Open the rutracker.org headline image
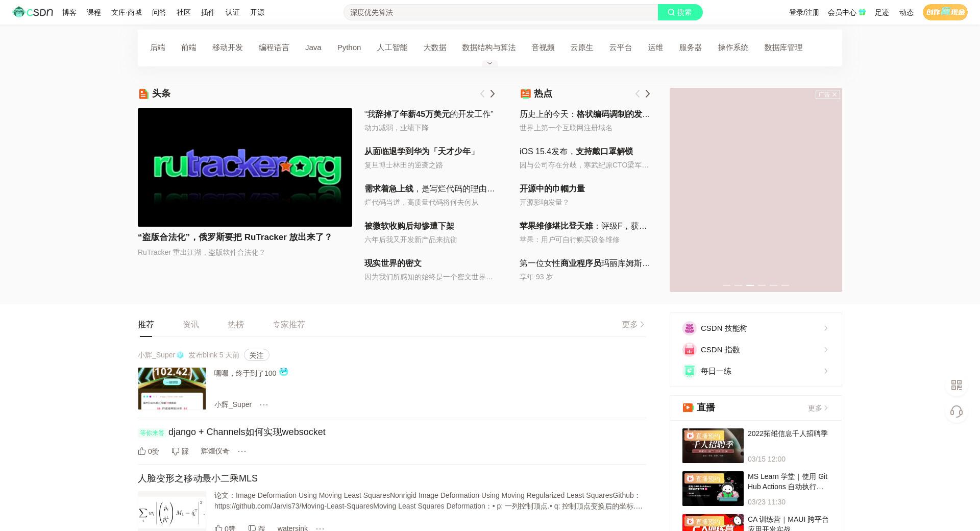This screenshot has height=531, width=980. point(245,167)
